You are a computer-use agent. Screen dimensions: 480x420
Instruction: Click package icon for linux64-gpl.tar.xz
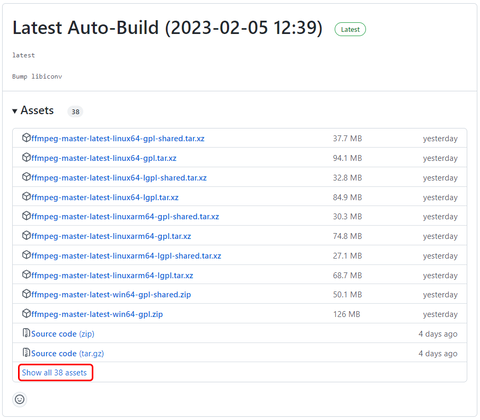pyautogui.click(x=26, y=157)
